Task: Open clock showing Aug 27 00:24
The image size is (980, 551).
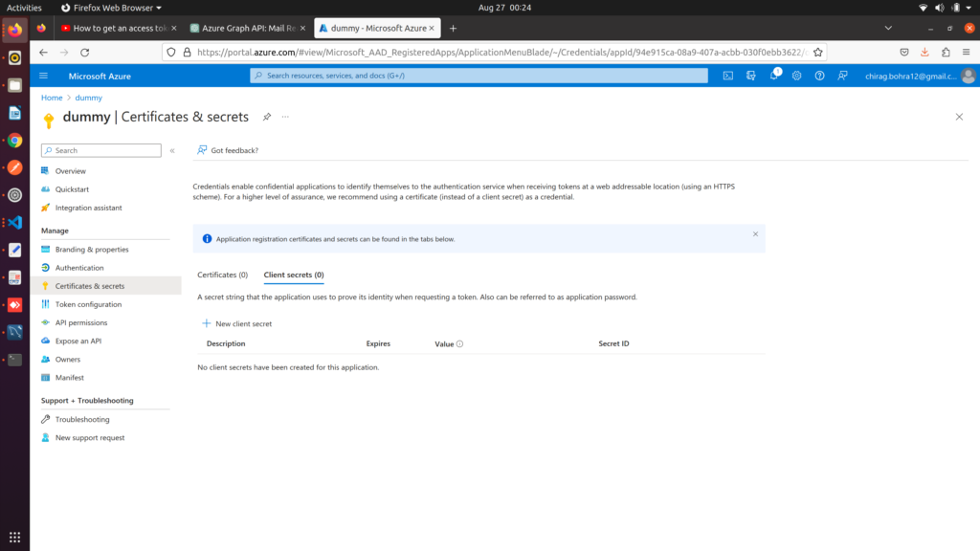Action: (x=504, y=8)
